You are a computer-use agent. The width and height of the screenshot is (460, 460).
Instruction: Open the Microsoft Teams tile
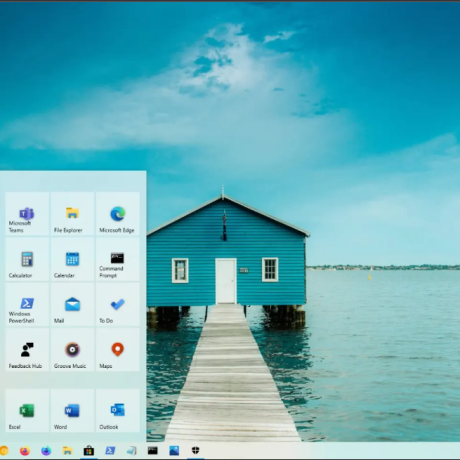(27, 214)
